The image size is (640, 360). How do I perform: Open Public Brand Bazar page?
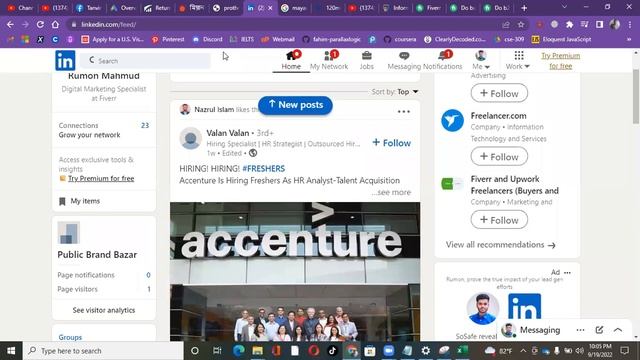[x=97, y=255]
